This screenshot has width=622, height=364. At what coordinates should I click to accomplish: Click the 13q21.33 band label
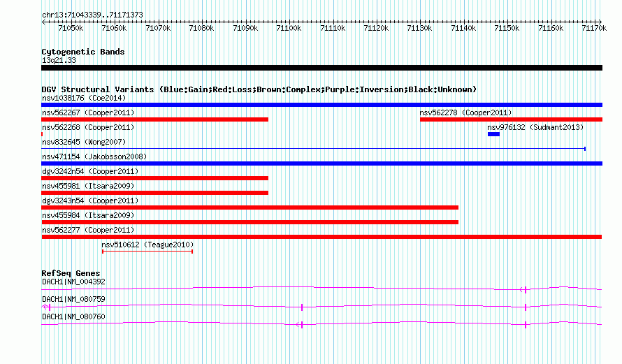pyautogui.click(x=59, y=60)
